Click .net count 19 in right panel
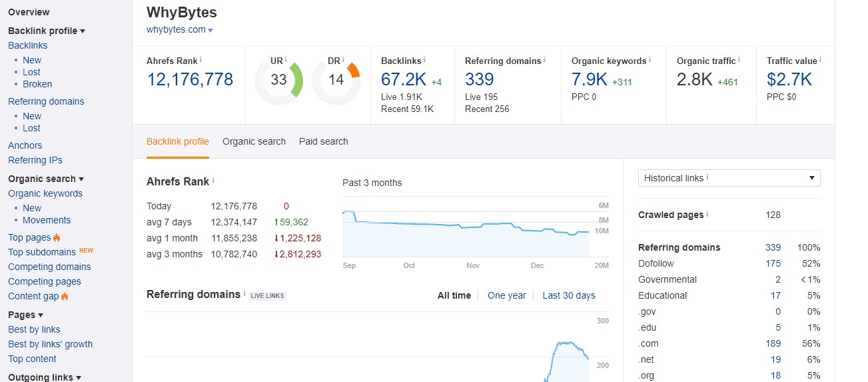This screenshot has height=382, width=868. (775, 359)
